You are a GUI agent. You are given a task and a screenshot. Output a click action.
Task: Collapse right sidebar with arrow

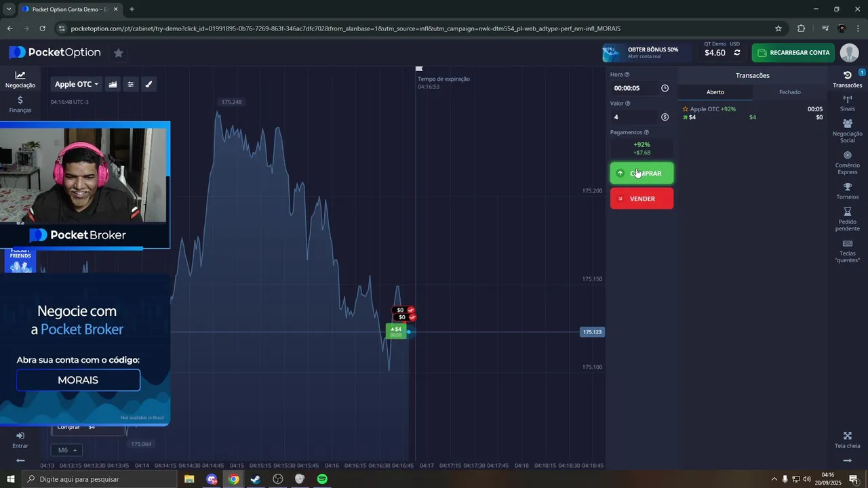(848, 461)
